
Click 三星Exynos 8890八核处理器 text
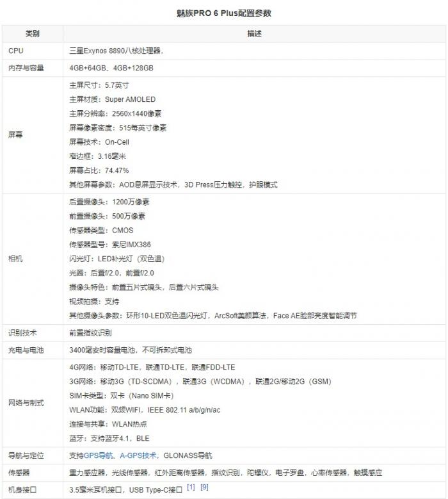(x=116, y=51)
